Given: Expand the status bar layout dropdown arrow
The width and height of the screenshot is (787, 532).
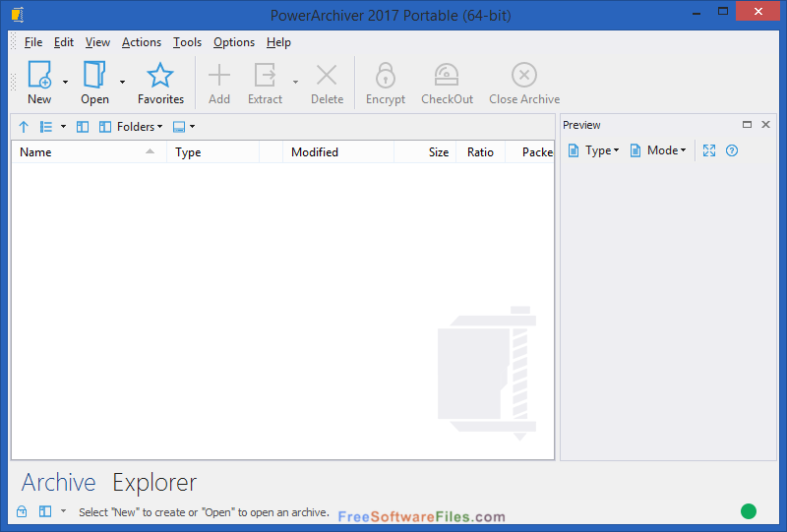Looking at the screenshot, I should 63,511.
